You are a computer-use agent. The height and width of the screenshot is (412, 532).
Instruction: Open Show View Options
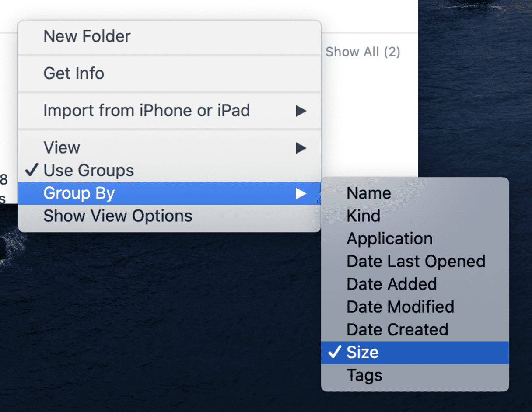117,216
